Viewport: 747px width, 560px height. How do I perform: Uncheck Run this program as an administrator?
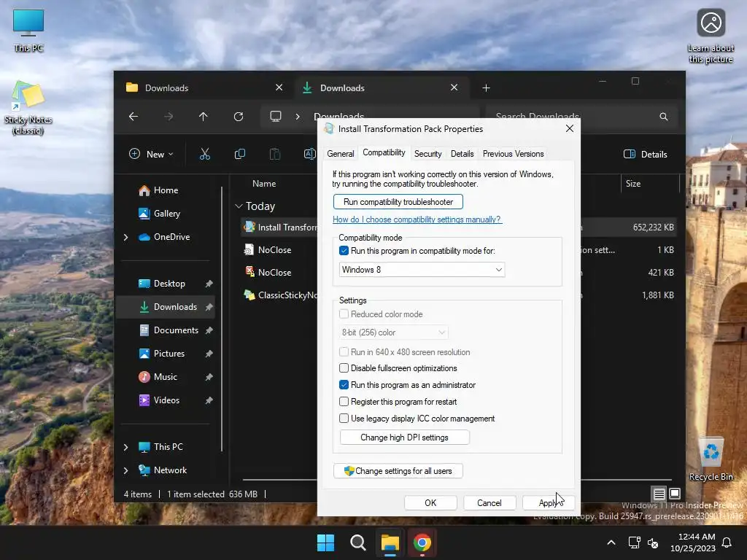344,384
